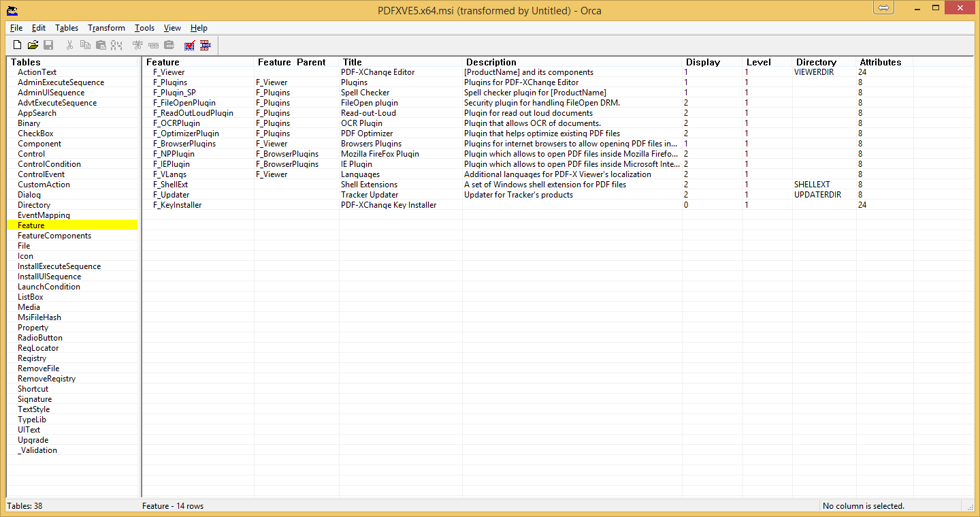
Task: Open the Tables menu
Action: tap(66, 28)
